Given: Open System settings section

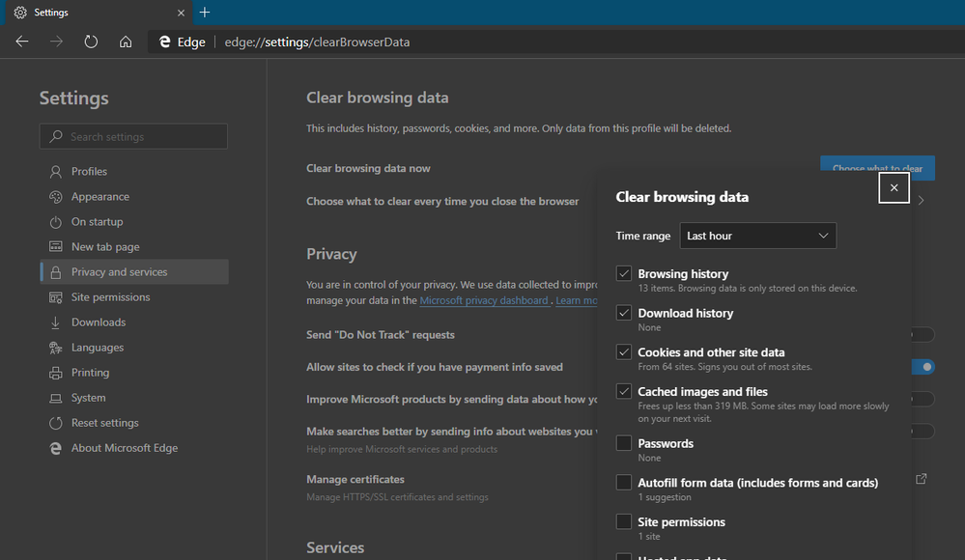Looking at the screenshot, I should click(x=134, y=398).
